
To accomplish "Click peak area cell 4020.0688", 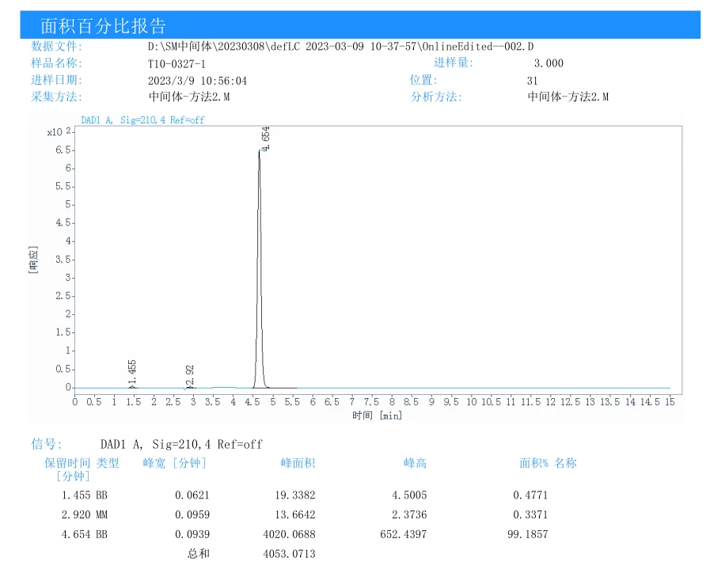I will pos(290,535).
